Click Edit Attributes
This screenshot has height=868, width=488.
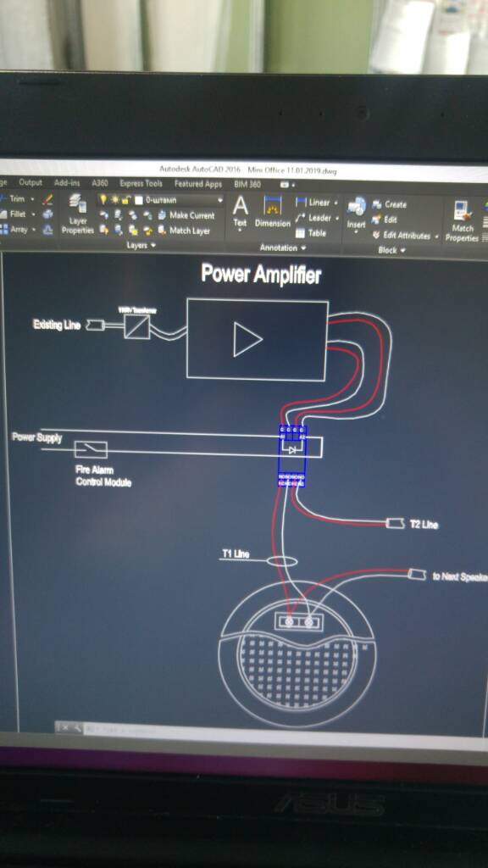(402, 236)
